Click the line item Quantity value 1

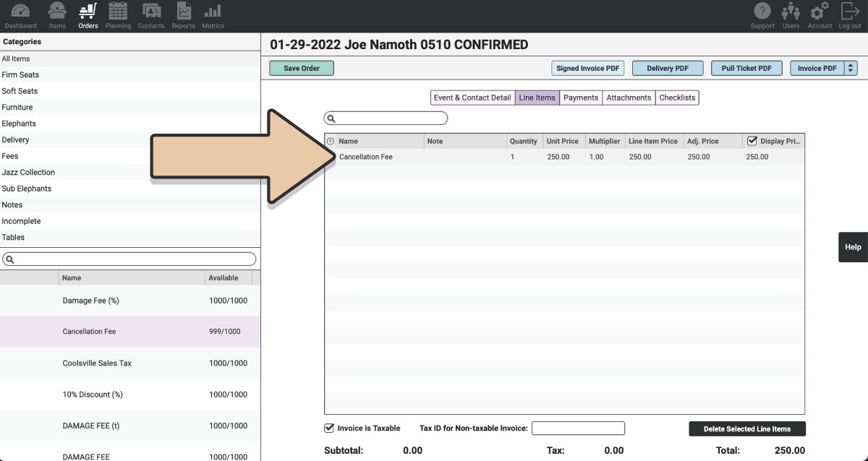(512, 157)
